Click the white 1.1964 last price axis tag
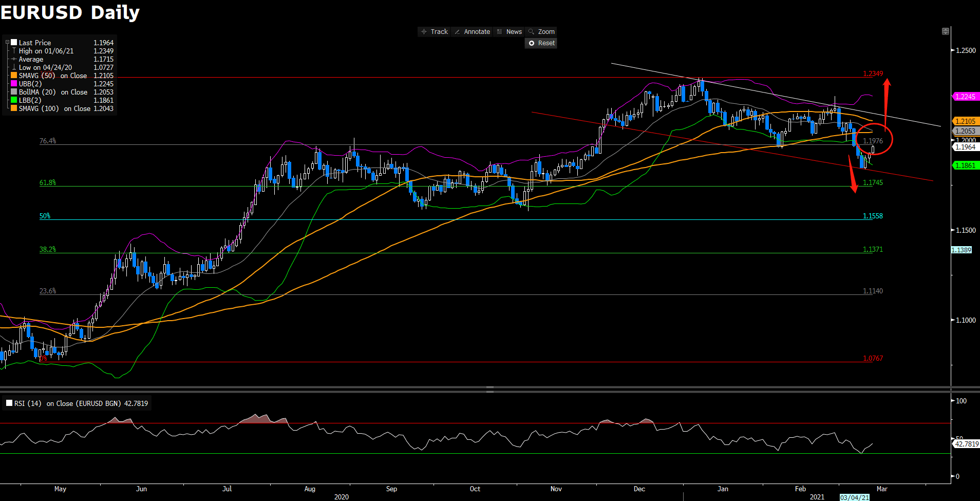Screen dimensions: 980x501 coord(966,147)
